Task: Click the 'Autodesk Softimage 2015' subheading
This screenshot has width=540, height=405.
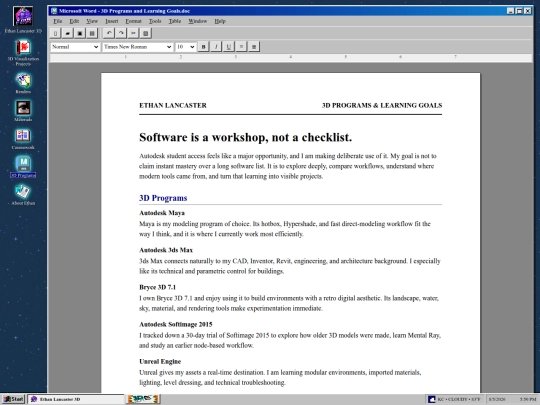Action: (176, 324)
